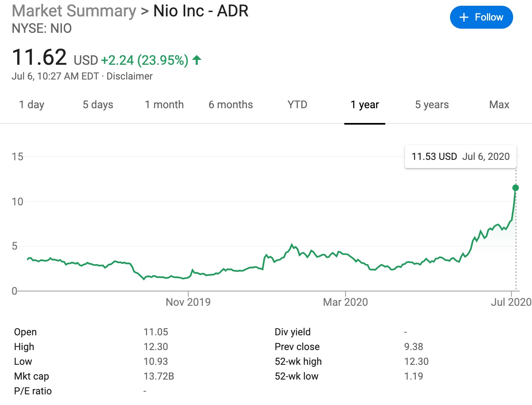This screenshot has width=532, height=405.
Task: Select the 1 day chart tab
Action: [x=31, y=105]
